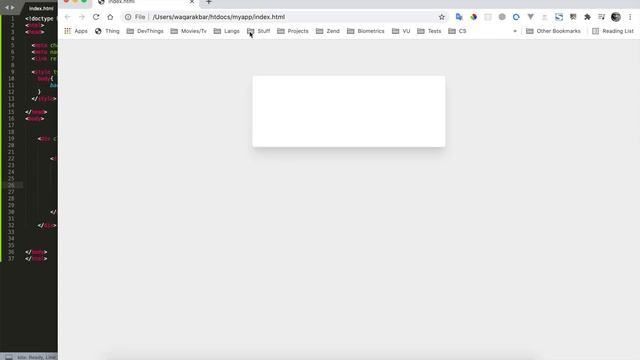Open the Thing bookmark

click(x=107, y=31)
